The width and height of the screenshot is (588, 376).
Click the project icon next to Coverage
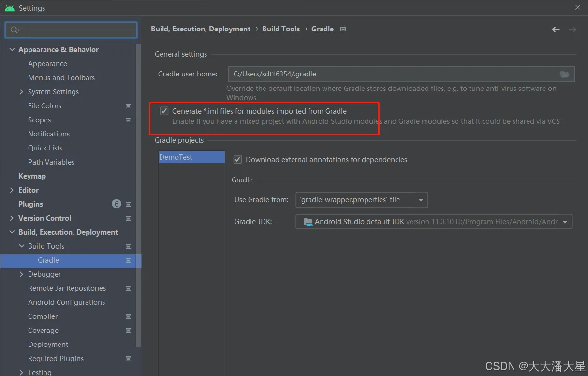point(129,331)
